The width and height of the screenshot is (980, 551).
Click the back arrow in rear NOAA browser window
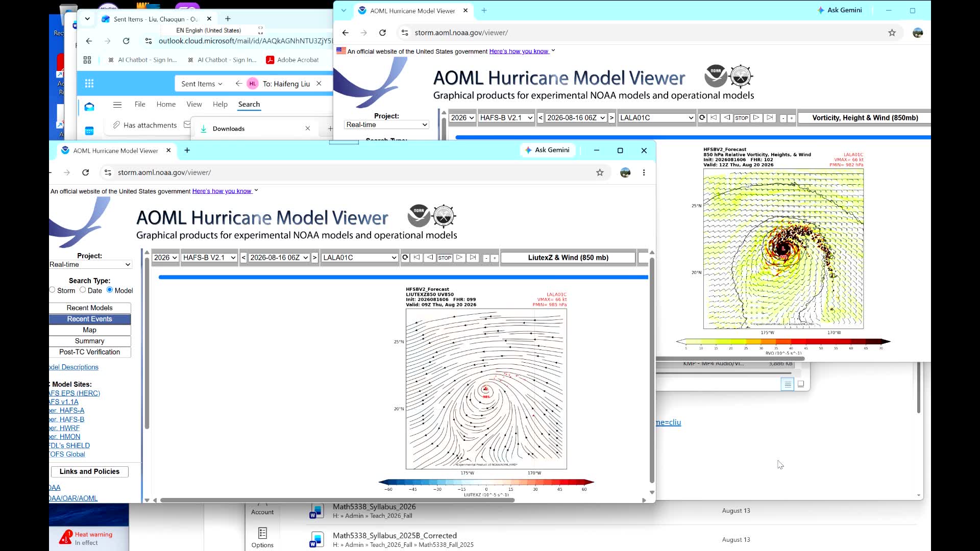pyautogui.click(x=346, y=33)
